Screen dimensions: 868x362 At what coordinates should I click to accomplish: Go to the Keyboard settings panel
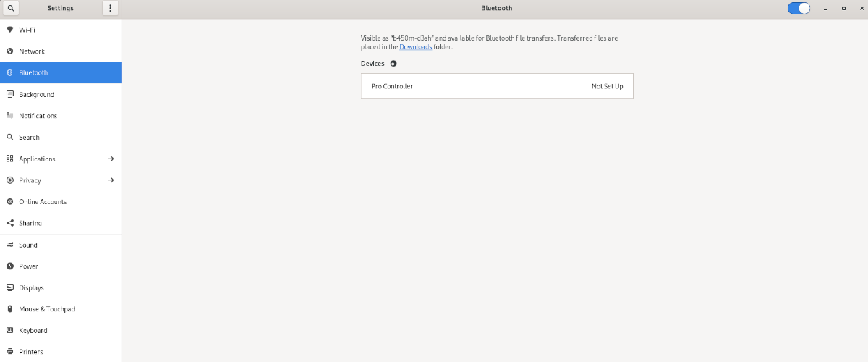61,331
